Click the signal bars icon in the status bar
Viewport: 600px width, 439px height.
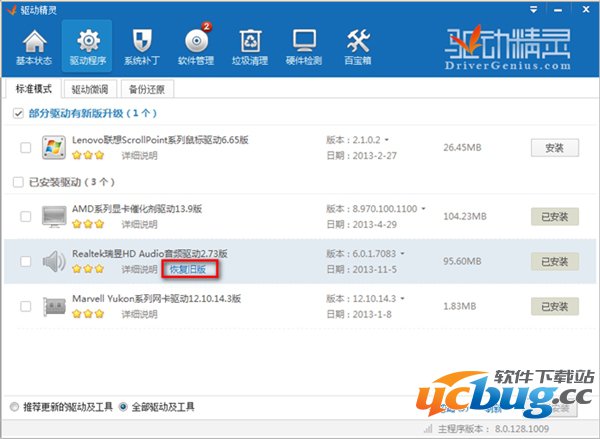point(428,428)
